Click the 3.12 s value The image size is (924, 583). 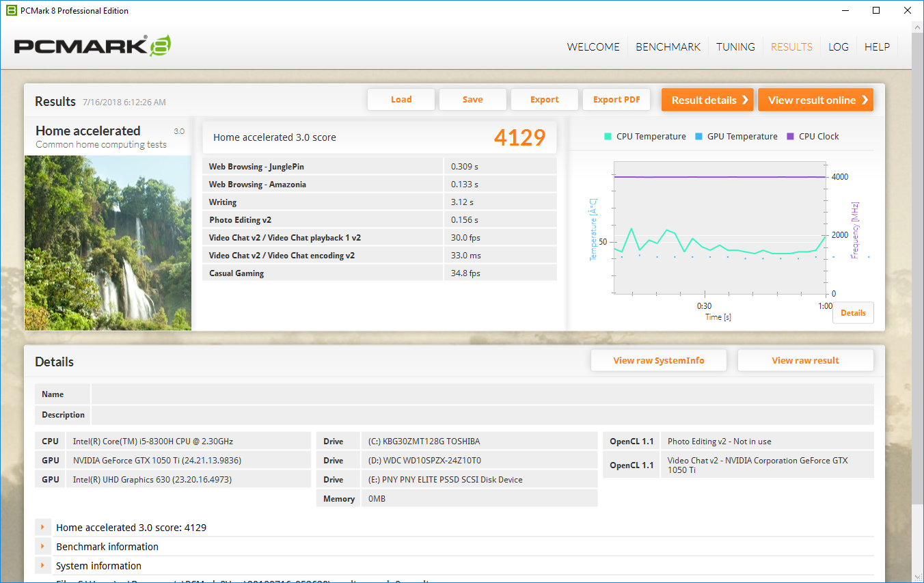(x=462, y=202)
